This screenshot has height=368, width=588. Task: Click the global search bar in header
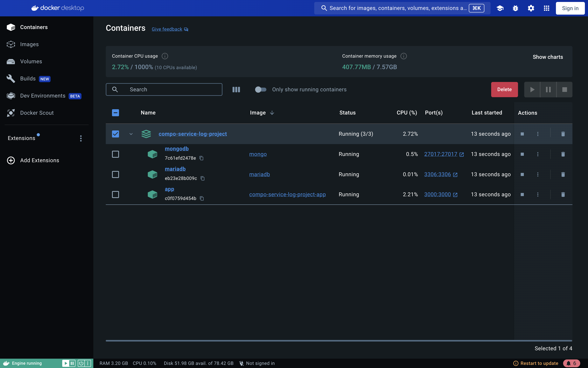click(402, 8)
